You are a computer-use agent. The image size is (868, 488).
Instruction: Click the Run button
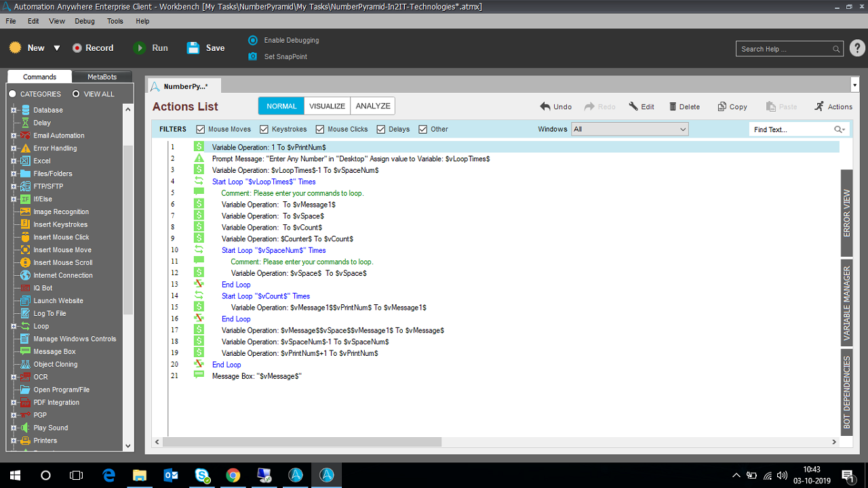(x=151, y=48)
